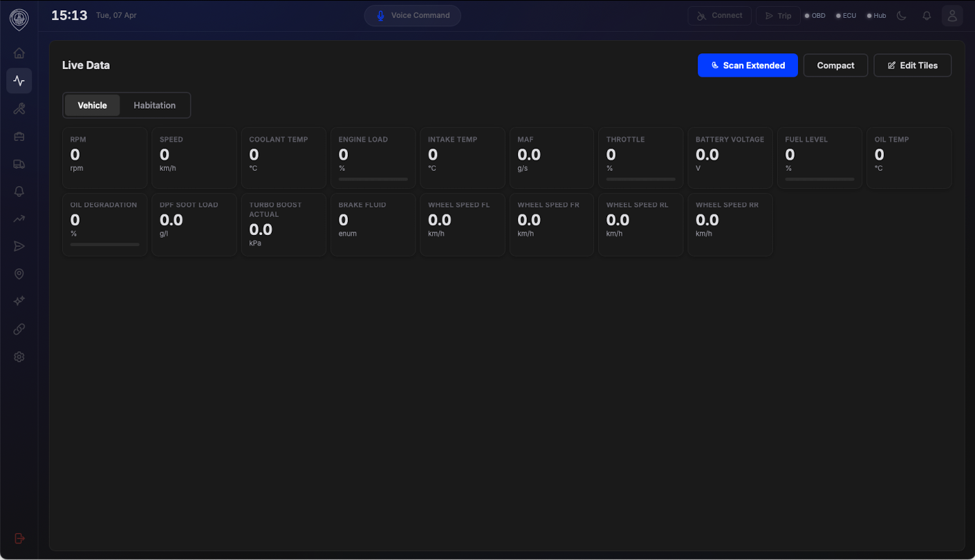Image resolution: width=975 pixels, height=560 pixels.
Task: Click the Throttle progress bar
Action: coord(641,179)
